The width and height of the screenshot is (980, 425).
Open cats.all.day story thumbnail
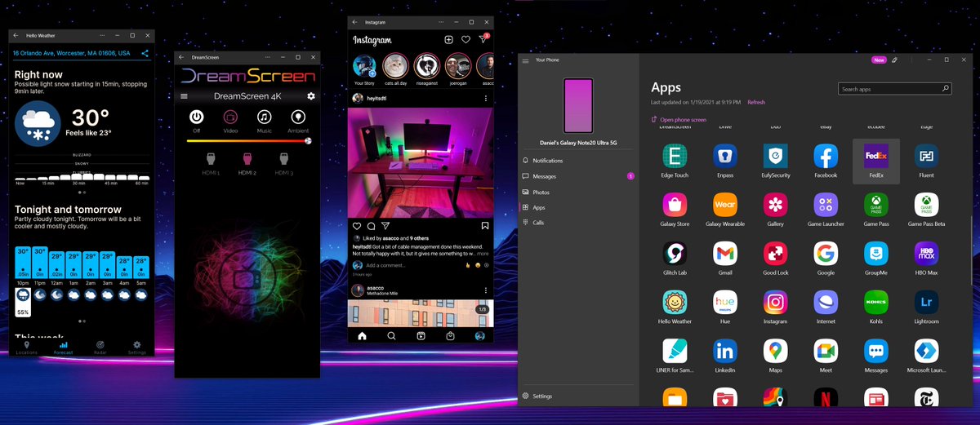(394, 64)
